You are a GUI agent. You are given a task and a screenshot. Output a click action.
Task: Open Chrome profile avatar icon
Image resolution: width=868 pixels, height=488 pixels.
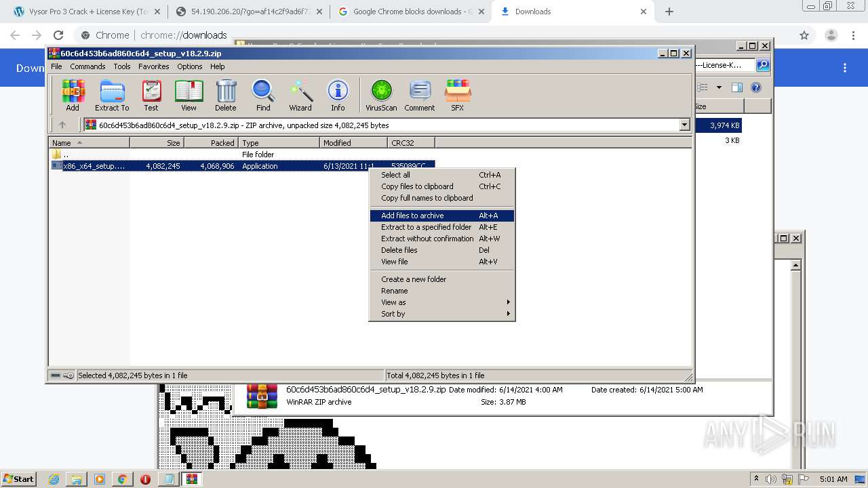click(831, 35)
